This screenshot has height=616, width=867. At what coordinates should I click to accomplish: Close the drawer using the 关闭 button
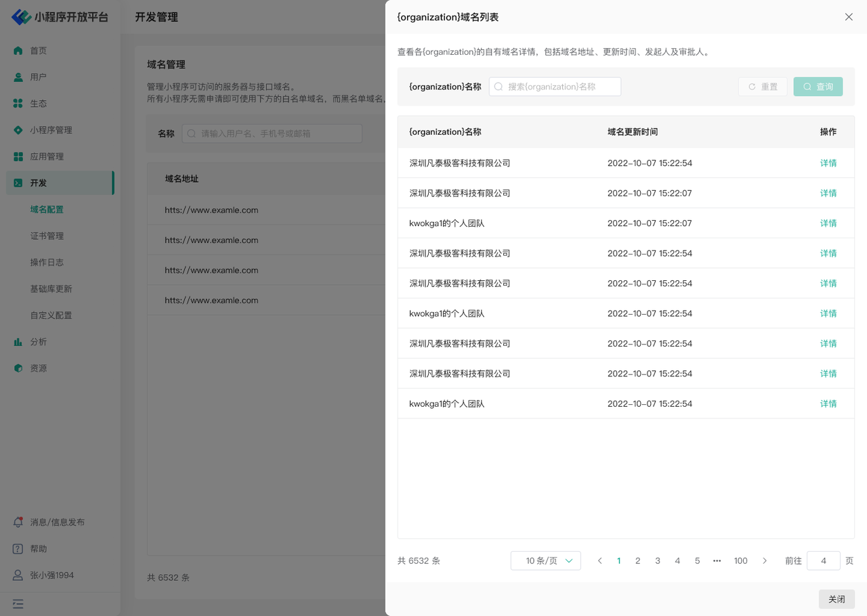coord(837,599)
